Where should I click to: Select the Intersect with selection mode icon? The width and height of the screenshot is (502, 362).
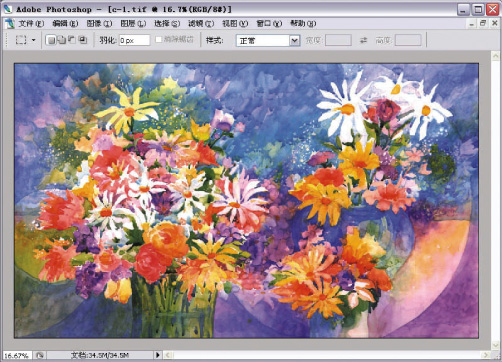[82, 40]
